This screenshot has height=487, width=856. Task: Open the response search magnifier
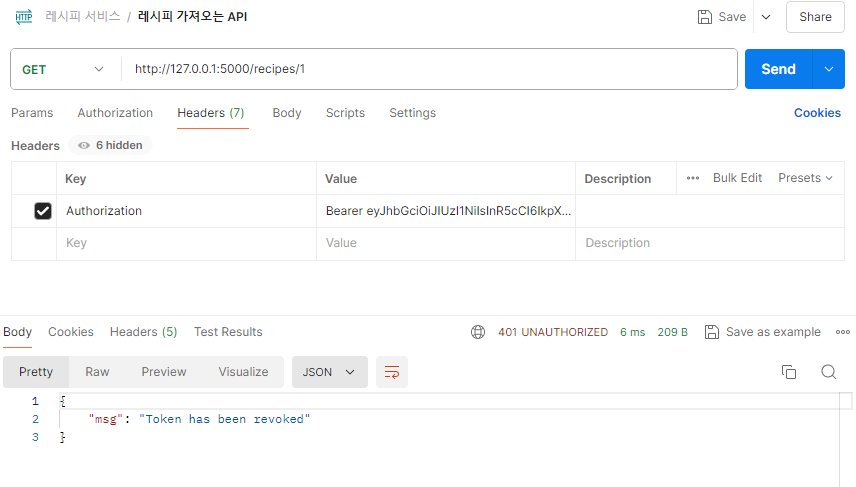[x=829, y=372]
